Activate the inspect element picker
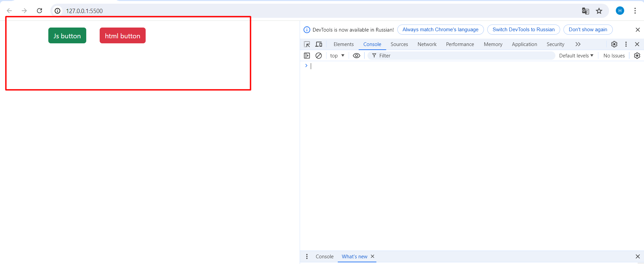This screenshot has width=644, height=264. pos(307,44)
